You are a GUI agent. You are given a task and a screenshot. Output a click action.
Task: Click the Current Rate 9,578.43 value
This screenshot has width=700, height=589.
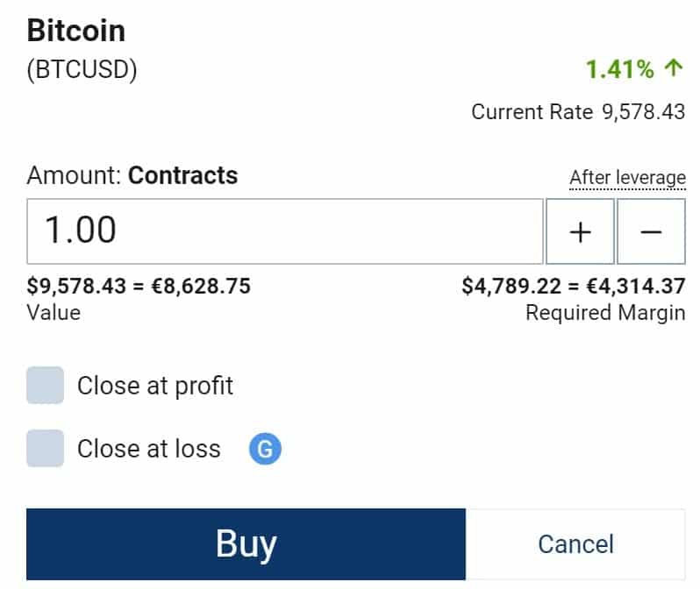(643, 111)
